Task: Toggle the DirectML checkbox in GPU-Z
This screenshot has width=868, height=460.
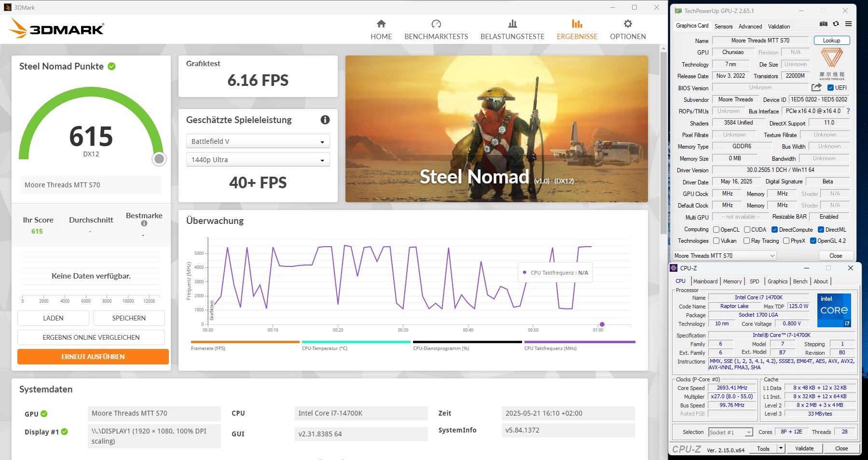Action: 821,230
